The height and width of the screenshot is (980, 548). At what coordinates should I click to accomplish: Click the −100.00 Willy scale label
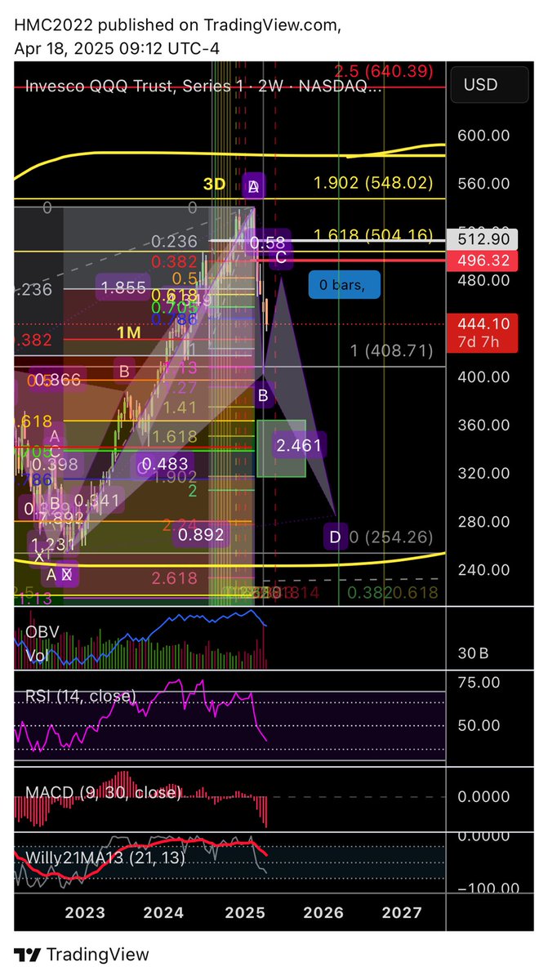pos(487,888)
